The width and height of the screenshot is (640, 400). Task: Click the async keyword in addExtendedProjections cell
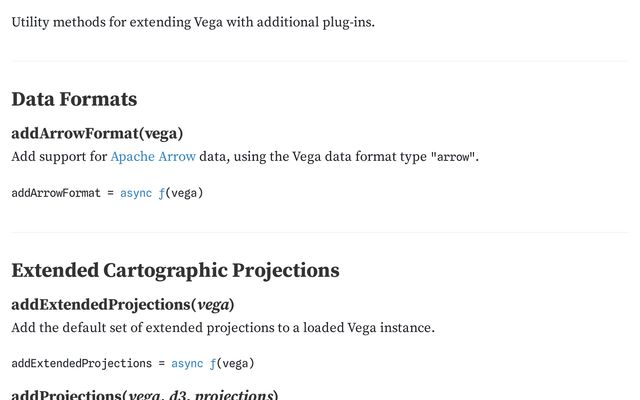(187, 363)
